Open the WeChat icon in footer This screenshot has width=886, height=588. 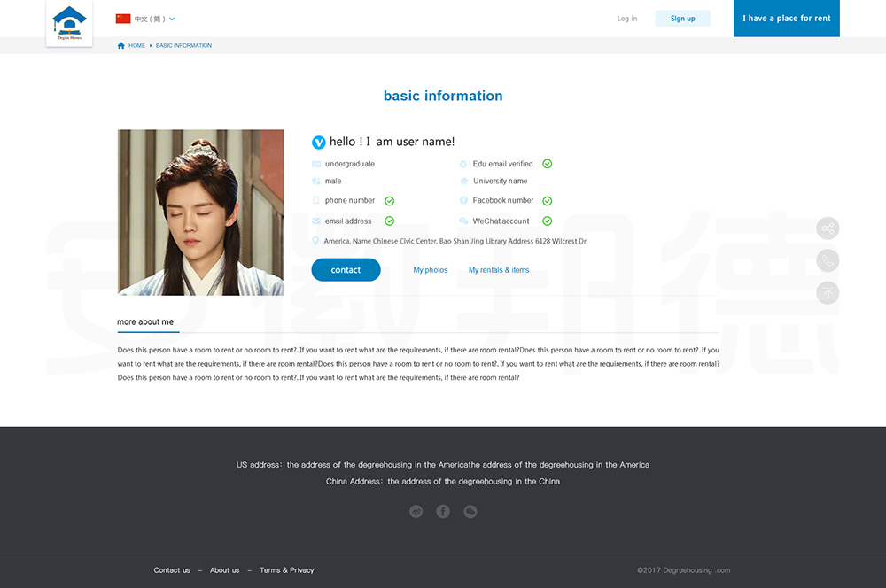point(470,512)
